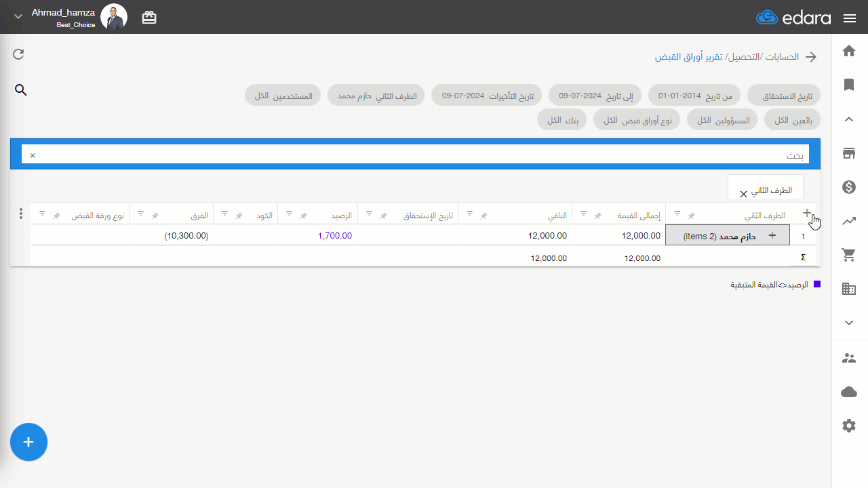Click the التحصيل breadcrumb link
Viewport: 868px width, 488px height.
743,57
